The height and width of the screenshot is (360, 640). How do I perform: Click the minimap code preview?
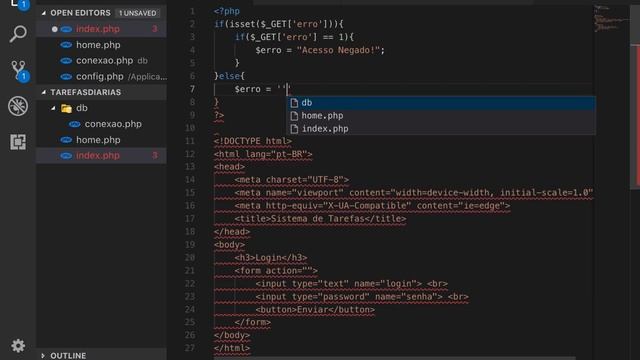click(x=611, y=18)
